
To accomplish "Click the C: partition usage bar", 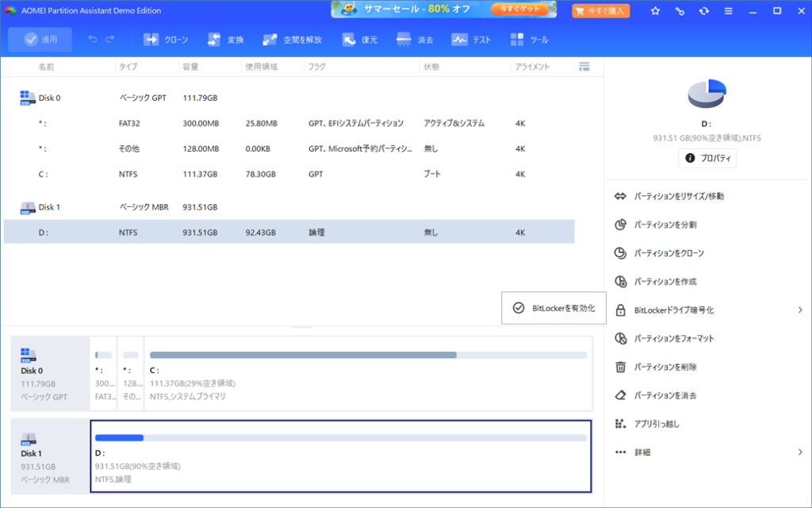I will tap(368, 355).
